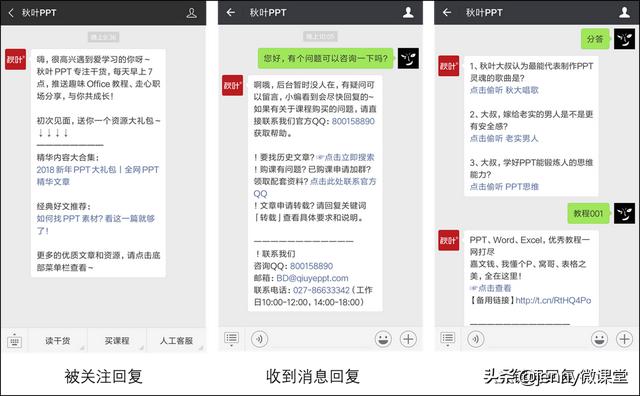Tap plus icon in 收到消息回复 chat
This screenshot has width=640, height=396.
[x=408, y=339]
